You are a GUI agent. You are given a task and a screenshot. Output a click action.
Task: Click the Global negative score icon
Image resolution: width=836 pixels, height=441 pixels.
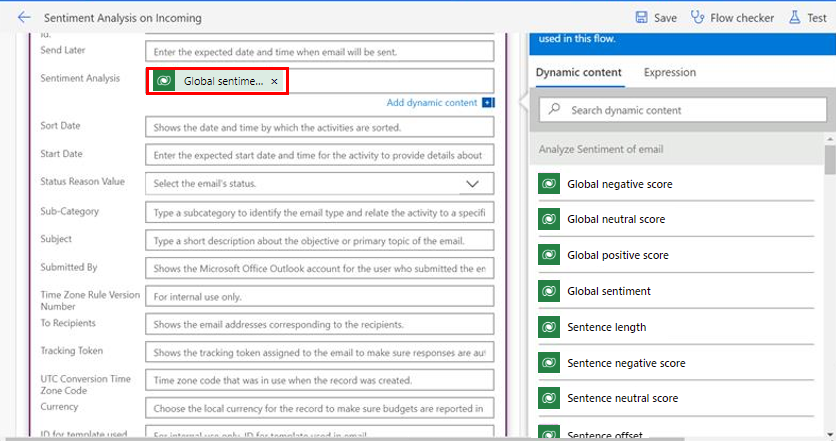[549, 184]
